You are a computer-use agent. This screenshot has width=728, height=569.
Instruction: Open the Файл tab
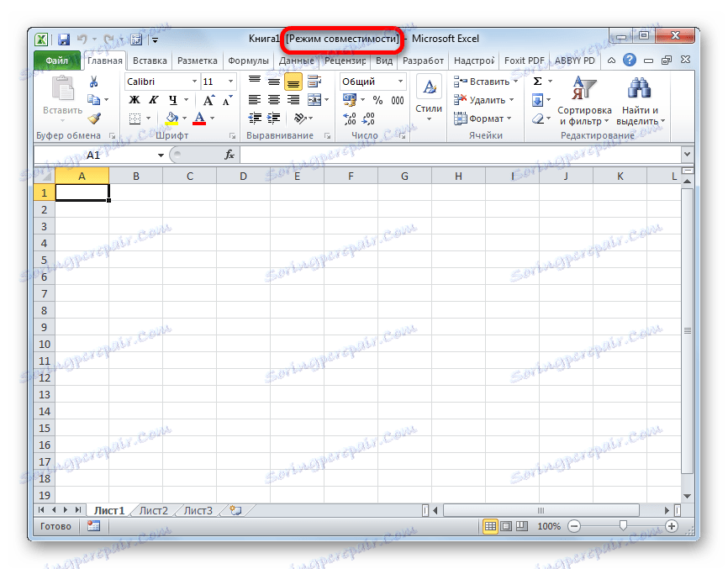tap(56, 61)
